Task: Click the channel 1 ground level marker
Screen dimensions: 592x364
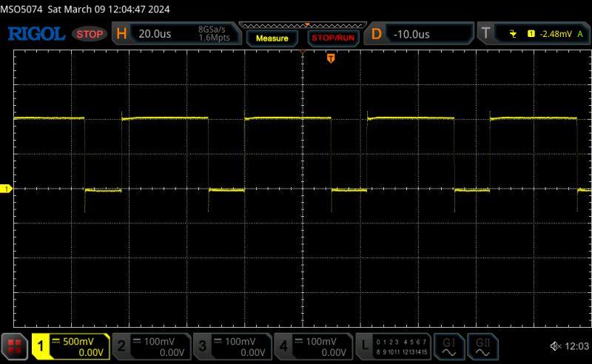Action: click(x=6, y=190)
